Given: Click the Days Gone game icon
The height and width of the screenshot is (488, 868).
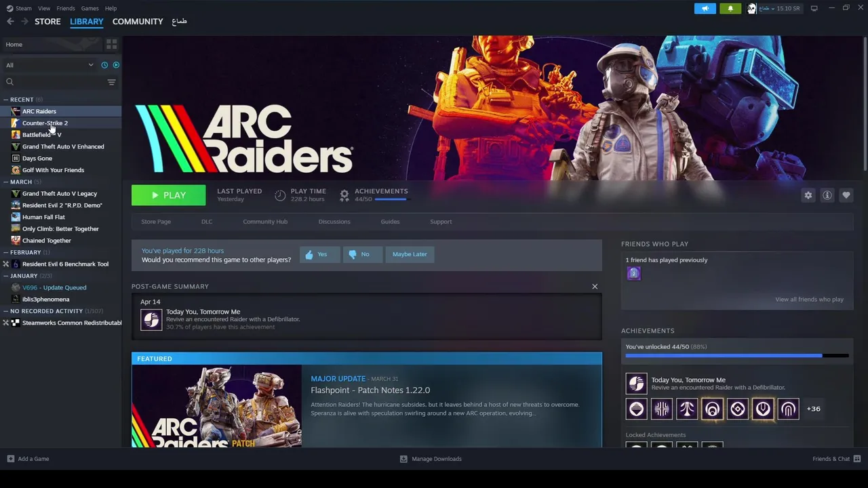Looking at the screenshot, I should [x=16, y=159].
